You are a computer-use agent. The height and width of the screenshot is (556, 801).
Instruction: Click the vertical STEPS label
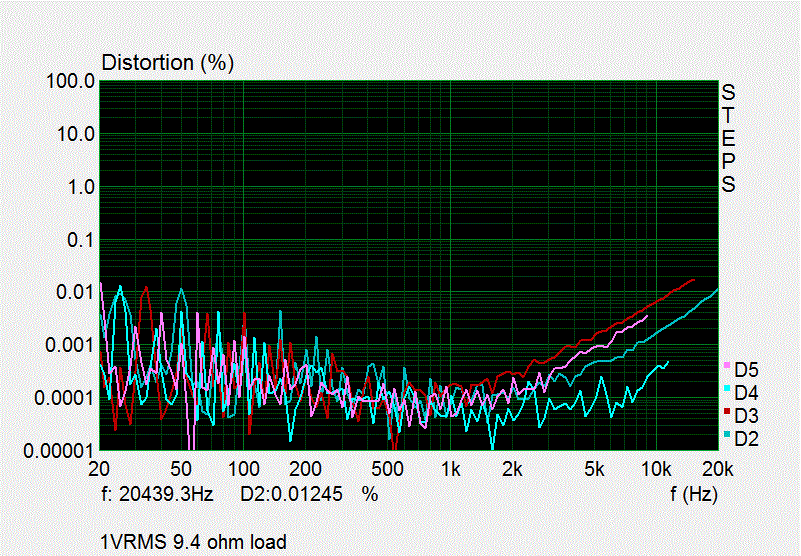[728, 138]
